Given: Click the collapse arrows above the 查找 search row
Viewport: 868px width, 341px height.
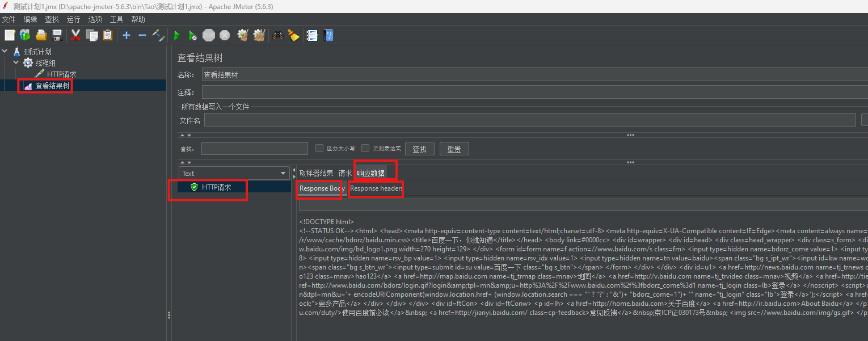Looking at the screenshot, I should [x=186, y=136].
